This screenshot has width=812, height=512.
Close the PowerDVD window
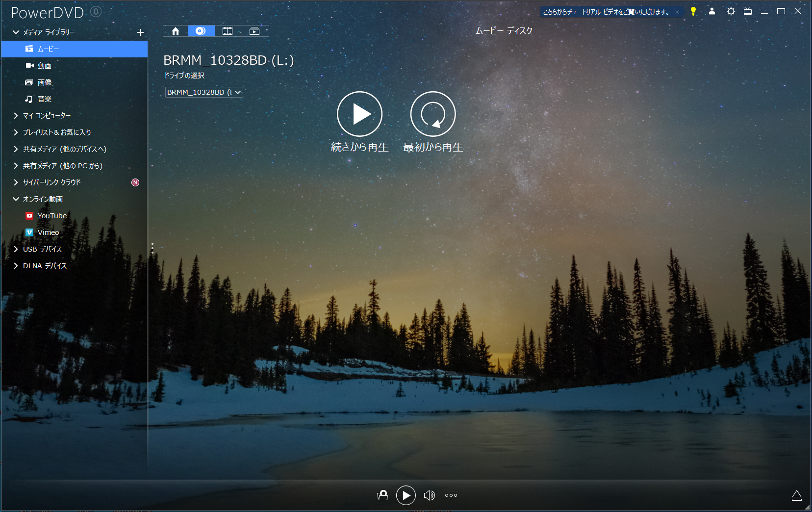tap(798, 11)
